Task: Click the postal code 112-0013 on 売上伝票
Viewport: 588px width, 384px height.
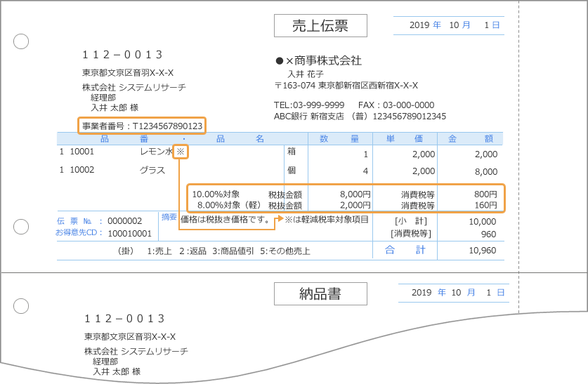Action: point(123,55)
